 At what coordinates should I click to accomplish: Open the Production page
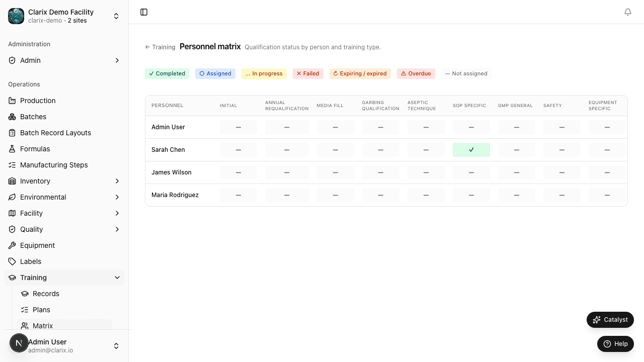[x=64, y=101]
